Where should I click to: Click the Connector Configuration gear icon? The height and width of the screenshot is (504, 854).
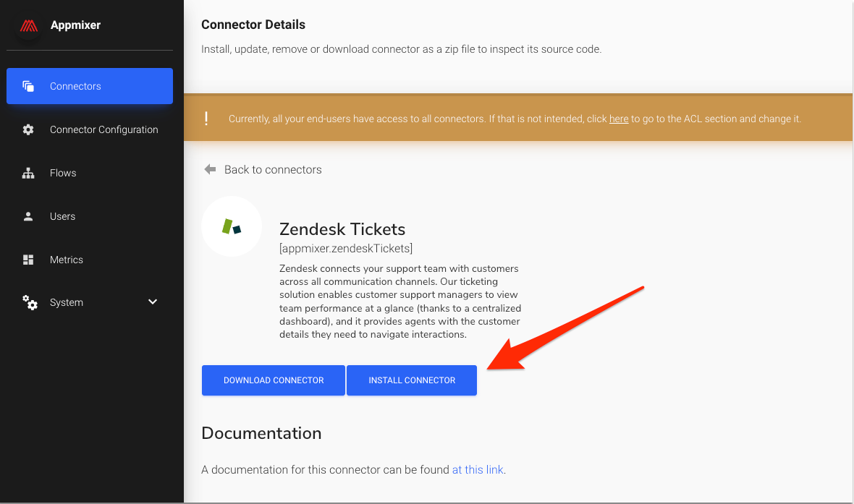point(28,129)
